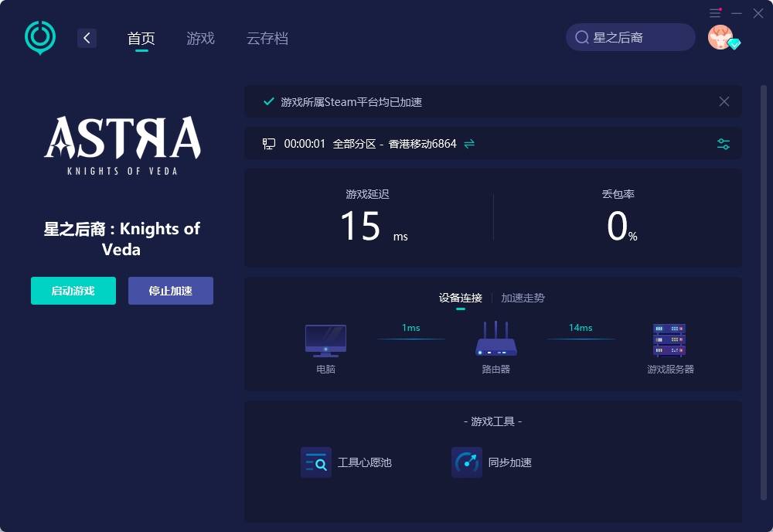Viewport: 773px width, 532px height.
Task: Click the 星之后裔：Knights of Veda title
Action: tap(122, 239)
